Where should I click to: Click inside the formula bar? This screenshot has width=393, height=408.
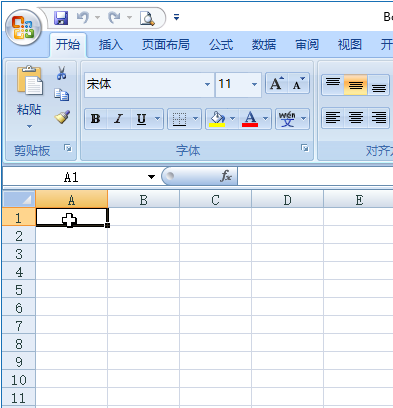tap(315, 176)
